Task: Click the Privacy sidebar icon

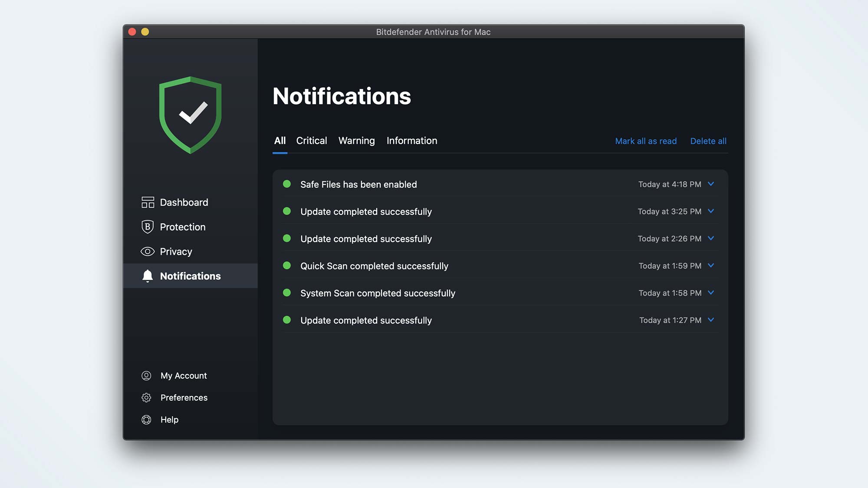Action: [x=146, y=251]
